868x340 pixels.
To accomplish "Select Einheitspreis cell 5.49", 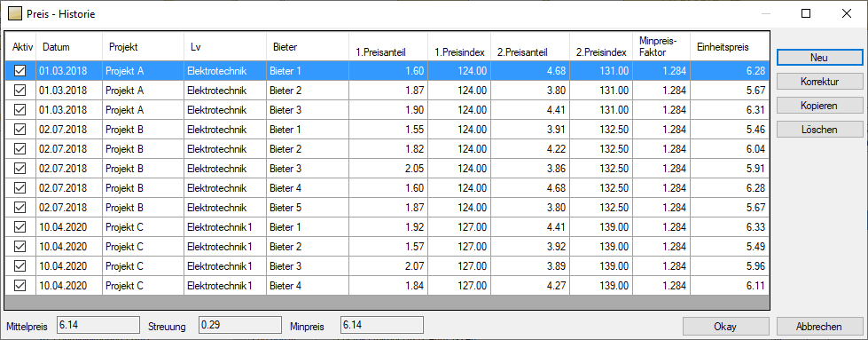I will pos(729,246).
